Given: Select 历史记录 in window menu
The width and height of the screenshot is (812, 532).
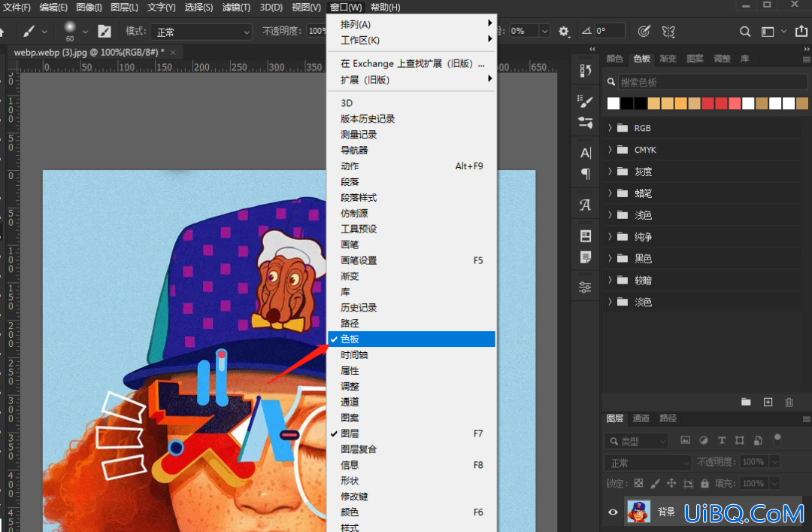Looking at the screenshot, I should pos(411,308).
